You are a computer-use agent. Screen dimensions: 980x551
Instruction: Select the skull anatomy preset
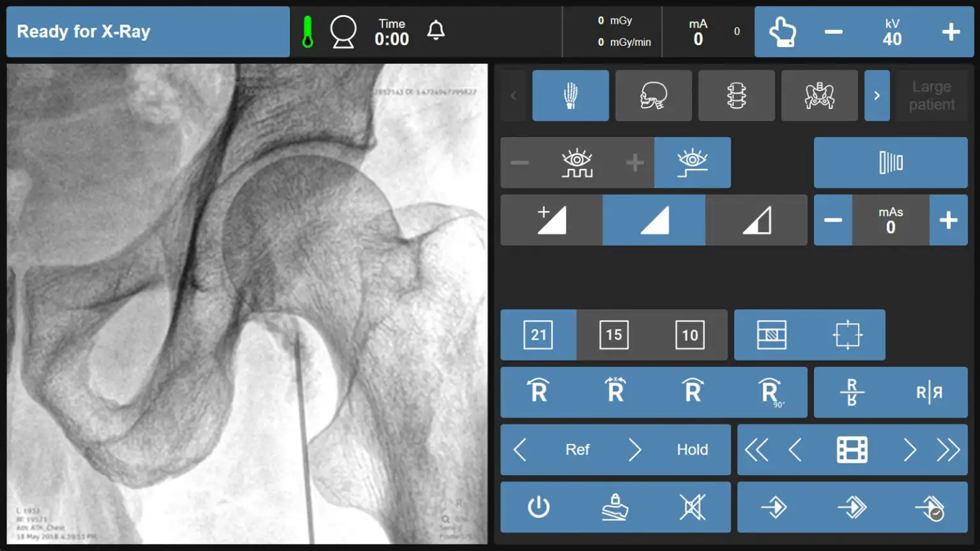653,96
